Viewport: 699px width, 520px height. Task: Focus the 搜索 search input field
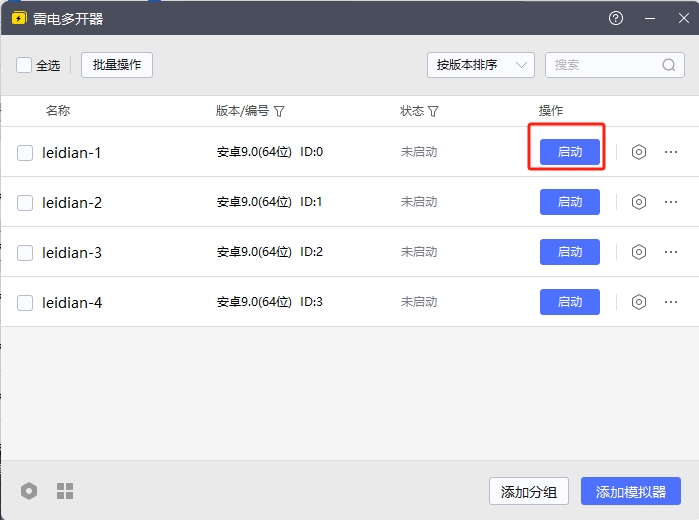tap(615, 65)
